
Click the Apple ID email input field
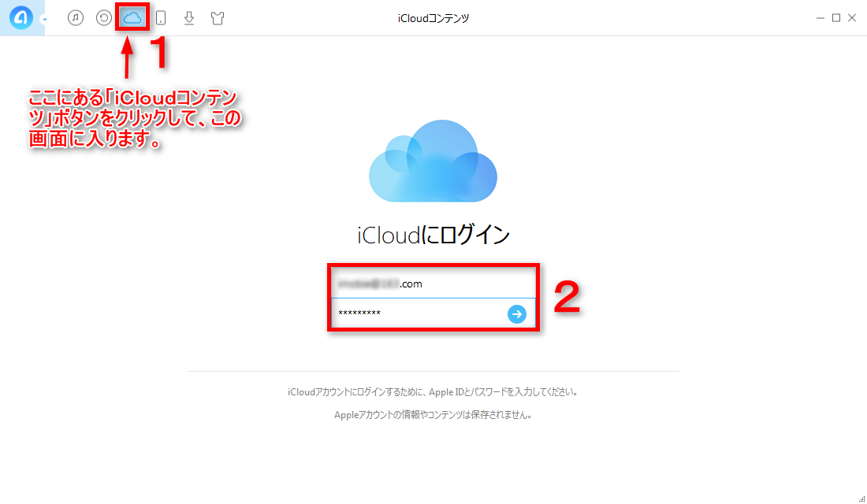(x=433, y=283)
